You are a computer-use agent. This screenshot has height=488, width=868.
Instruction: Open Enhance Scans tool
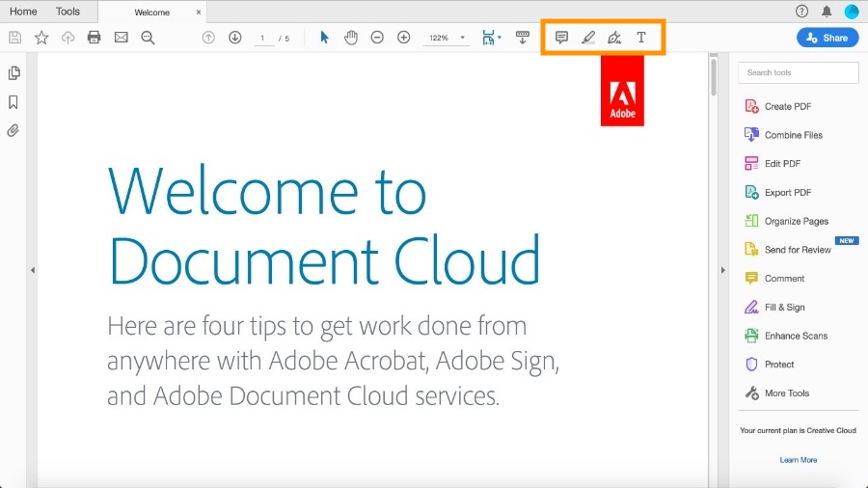click(785, 336)
